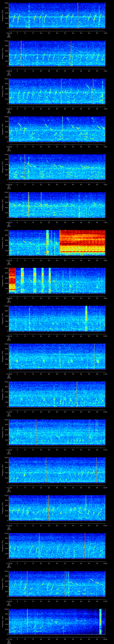Click the '11:00' end time label
This screenshot has height=644, width=114.
[x=105, y=374]
